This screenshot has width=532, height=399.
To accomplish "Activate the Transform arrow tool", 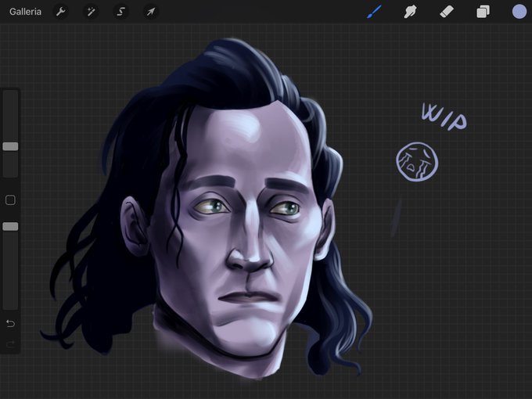I will pyautogui.click(x=150, y=12).
